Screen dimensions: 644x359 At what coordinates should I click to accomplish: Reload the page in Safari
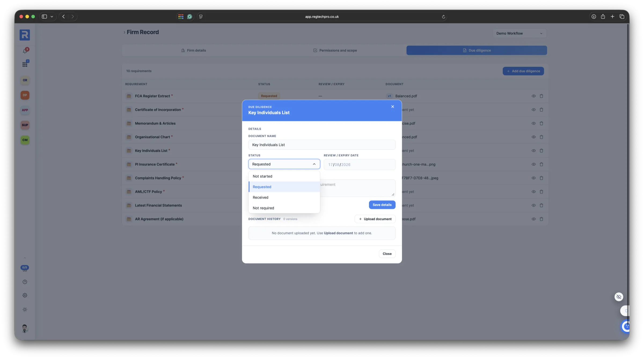pyautogui.click(x=444, y=17)
